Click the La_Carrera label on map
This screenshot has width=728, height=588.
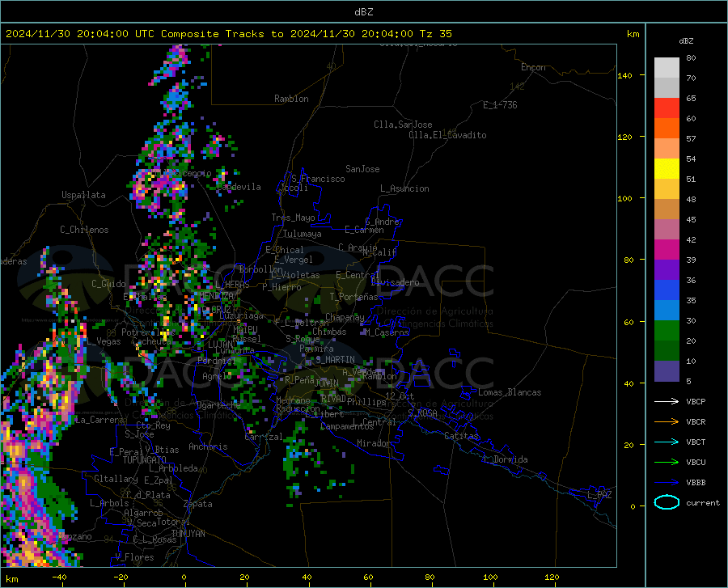99,420
